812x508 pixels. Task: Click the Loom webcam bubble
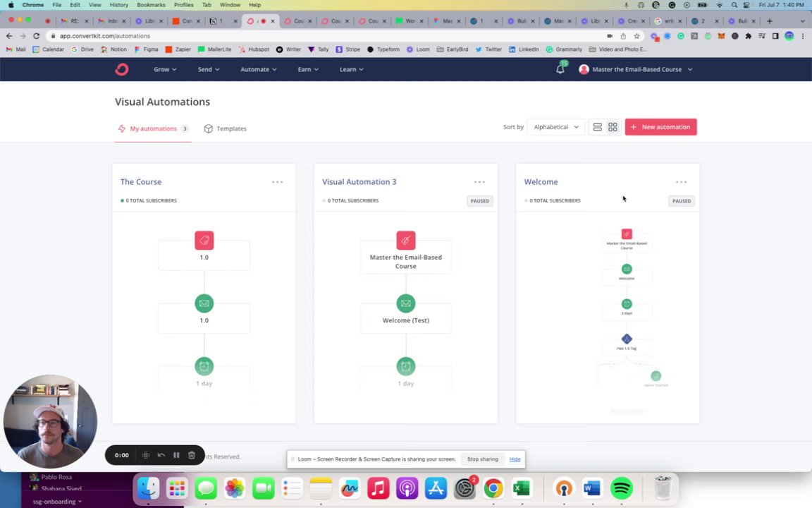click(x=50, y=421)
